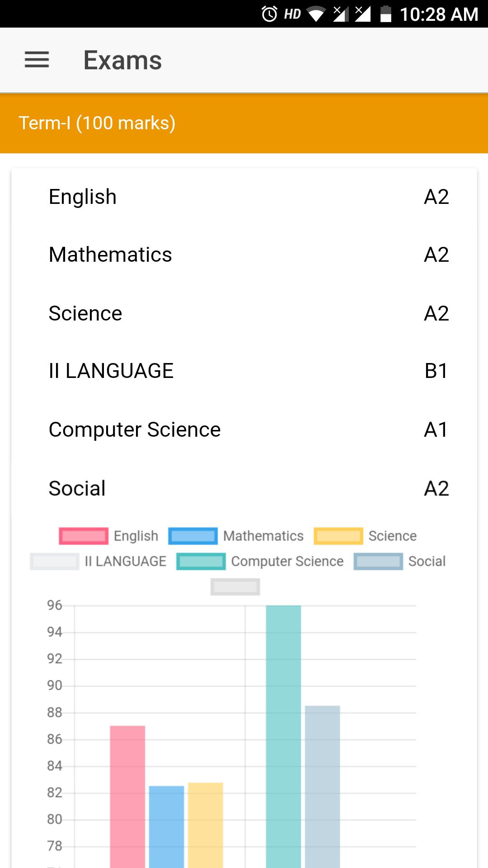Tap the alarm clock status icon
Screen dimensions: 488x868
pyautogui.click(x=269, y=14)
